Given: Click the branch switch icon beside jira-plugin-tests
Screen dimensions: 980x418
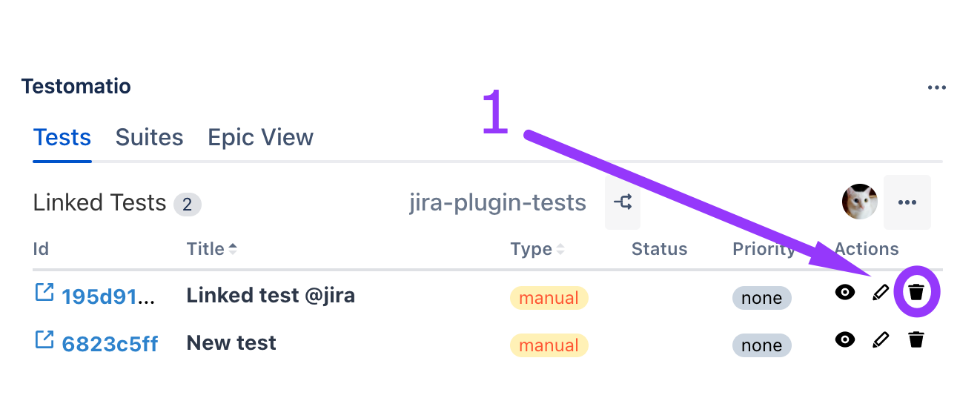Looking at the screenshot, I should 623,202.
